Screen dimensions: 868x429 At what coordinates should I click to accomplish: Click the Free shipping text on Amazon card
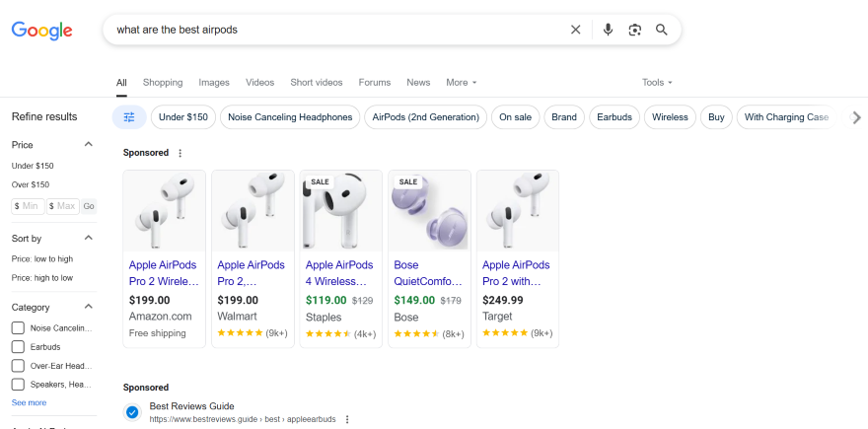pos(157,333)
